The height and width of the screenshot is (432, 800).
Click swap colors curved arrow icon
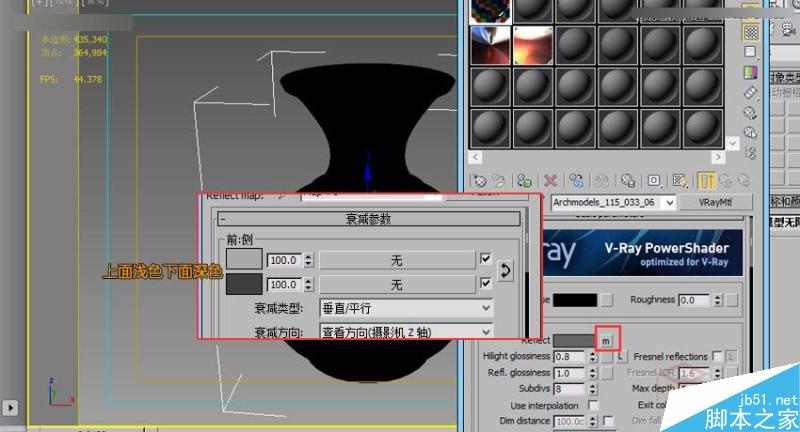(x=505, y=271)
